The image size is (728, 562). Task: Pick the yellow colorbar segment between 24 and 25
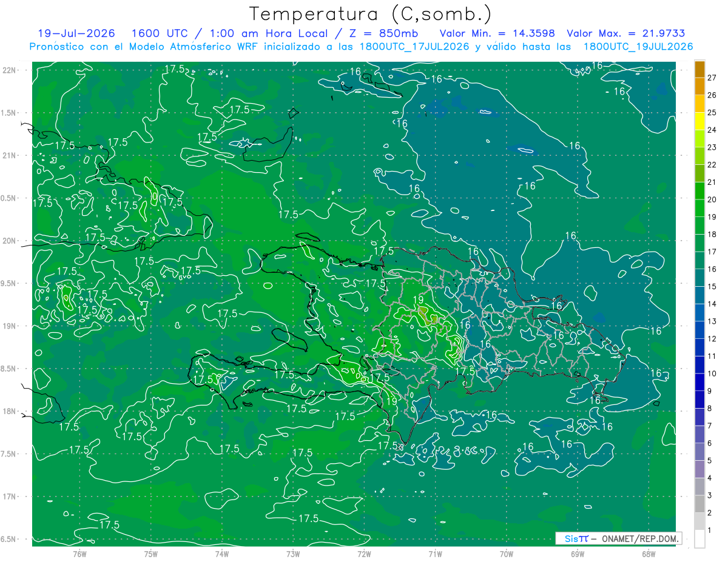tap(699, 121)
